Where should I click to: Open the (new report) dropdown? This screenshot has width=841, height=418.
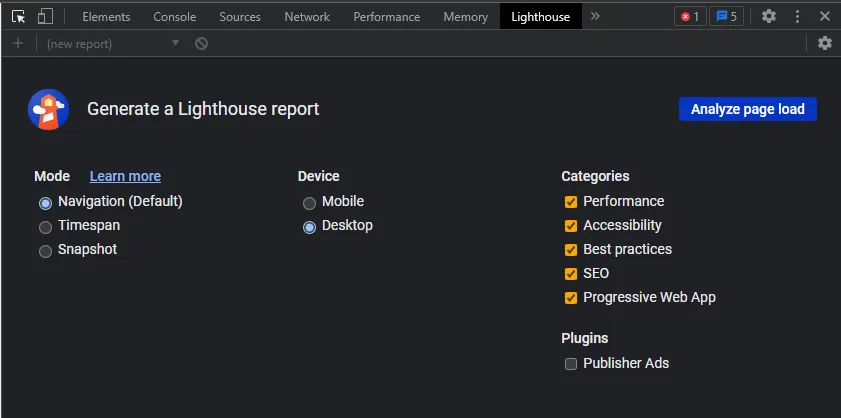112,43
